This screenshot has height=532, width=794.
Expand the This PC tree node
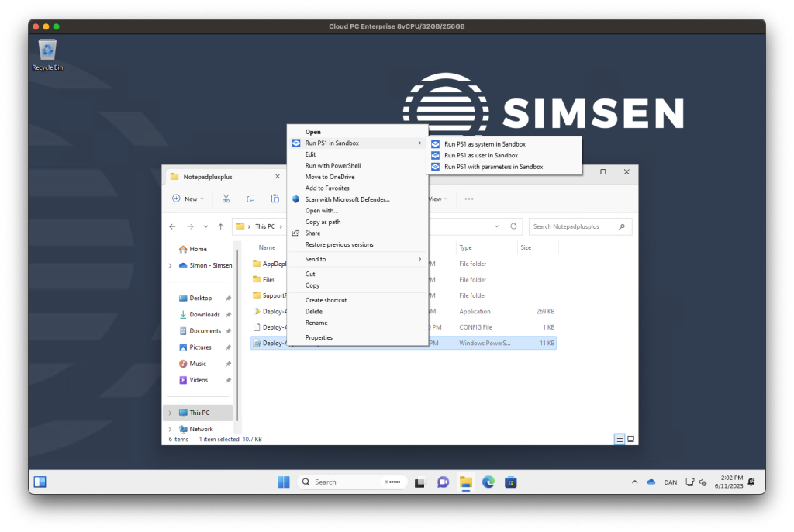point(170,413)
